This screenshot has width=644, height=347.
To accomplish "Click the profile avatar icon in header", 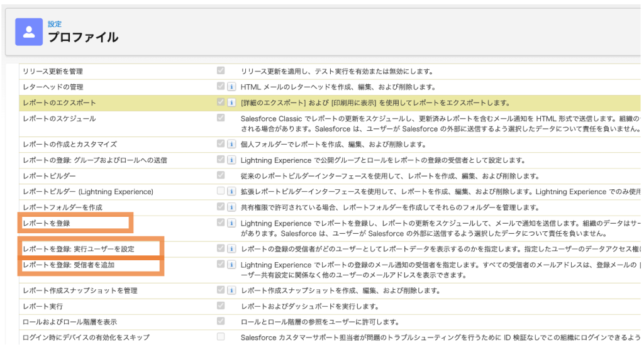I will tap(29, 31).
